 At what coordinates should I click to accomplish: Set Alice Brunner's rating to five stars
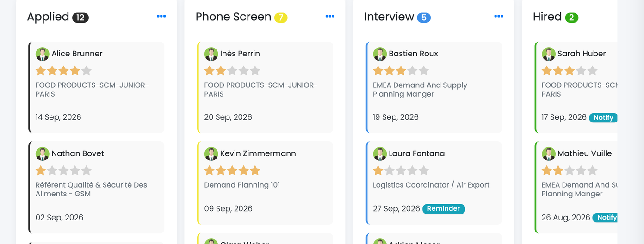(86, 71)
